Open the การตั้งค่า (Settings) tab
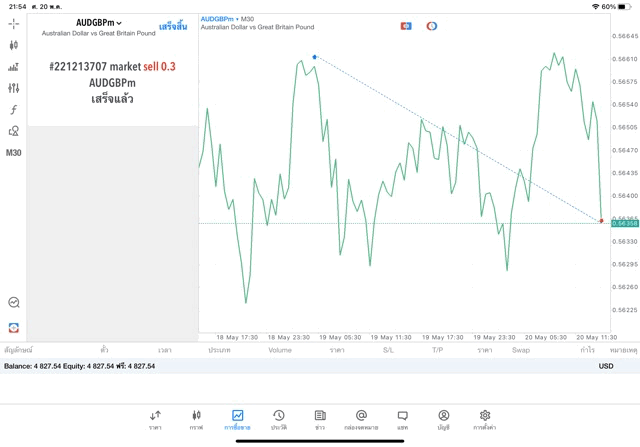This screenshot has height=447, width=640. pos(485,420)
